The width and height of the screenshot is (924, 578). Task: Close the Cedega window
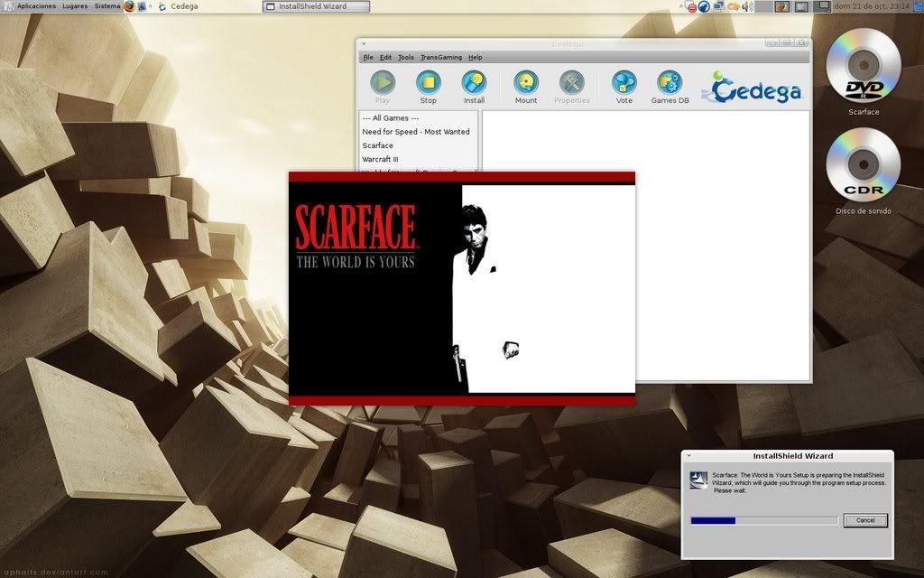click(x=801, y=43)
